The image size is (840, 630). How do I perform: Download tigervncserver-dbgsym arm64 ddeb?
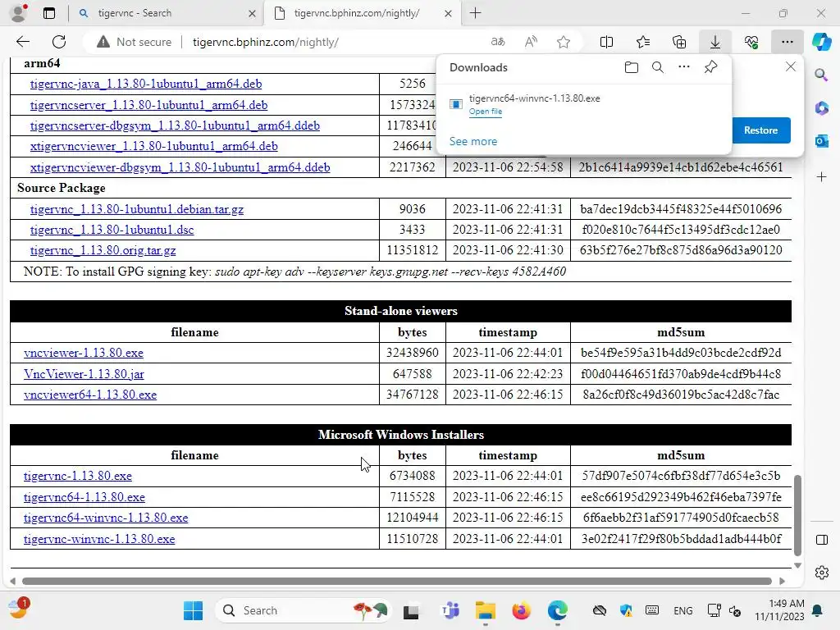tap(175, 126)
